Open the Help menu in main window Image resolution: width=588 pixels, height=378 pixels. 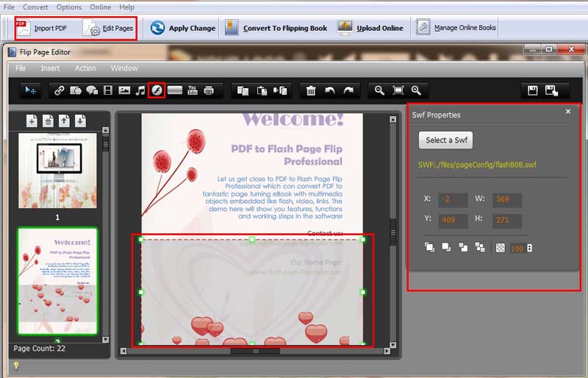126,7
